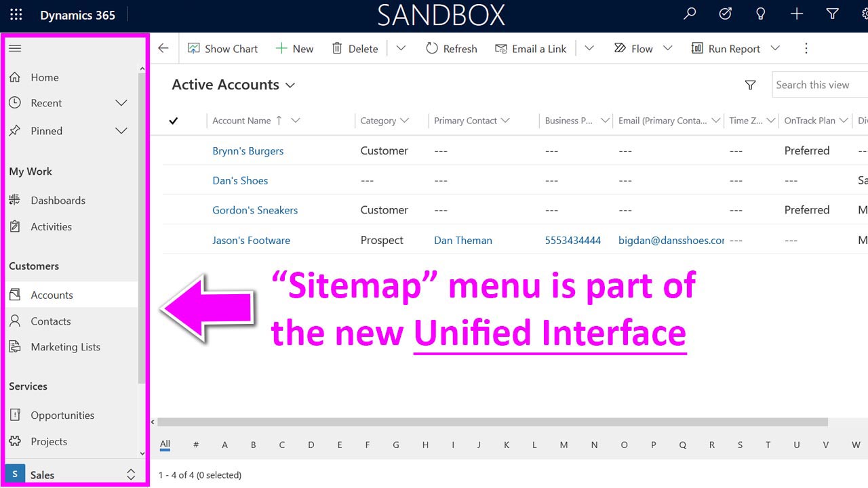The height and width of the screenshot is (488, 868).
Task: Click the Activities clipboard icon
Action: (15, 226)
